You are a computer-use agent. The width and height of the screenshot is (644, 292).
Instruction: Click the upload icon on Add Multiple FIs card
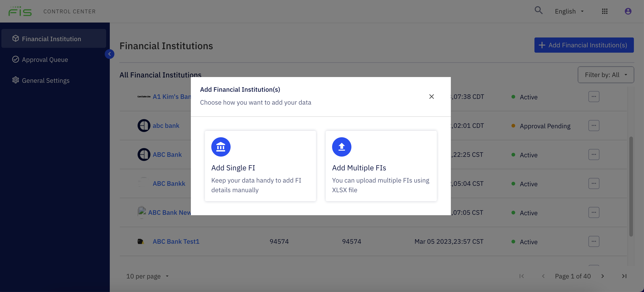tap(341, 147)
